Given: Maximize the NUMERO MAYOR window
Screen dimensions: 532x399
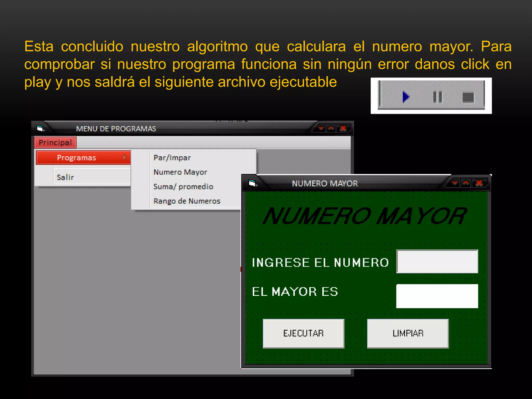Looking at the screenshot, I should [466, 183].
